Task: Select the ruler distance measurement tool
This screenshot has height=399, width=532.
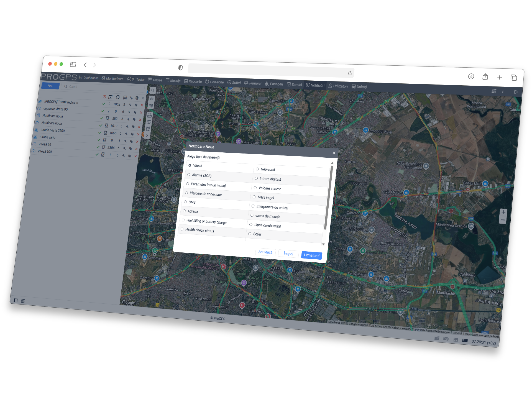Action: pyautogui.click(x=150, y=115)
